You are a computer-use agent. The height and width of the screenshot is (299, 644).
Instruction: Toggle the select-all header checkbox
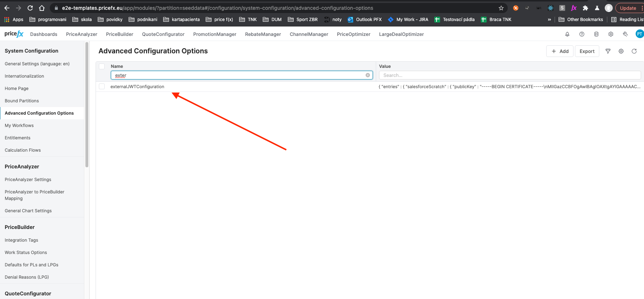click(102, 66)
